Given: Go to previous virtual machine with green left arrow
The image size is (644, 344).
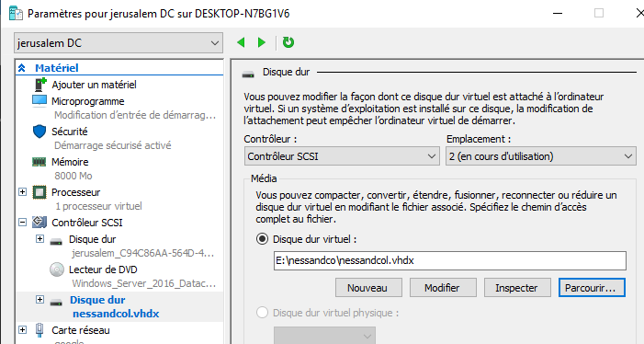Looking at the screenshot, I should 241,42.
